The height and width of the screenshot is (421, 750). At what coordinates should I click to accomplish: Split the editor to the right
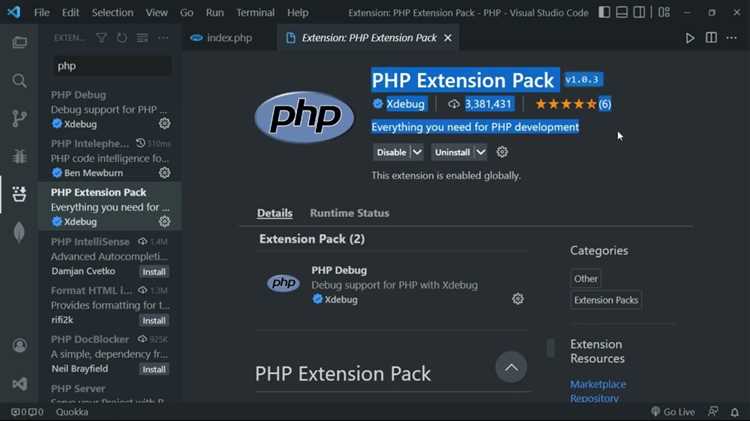[x=711, y=38]
